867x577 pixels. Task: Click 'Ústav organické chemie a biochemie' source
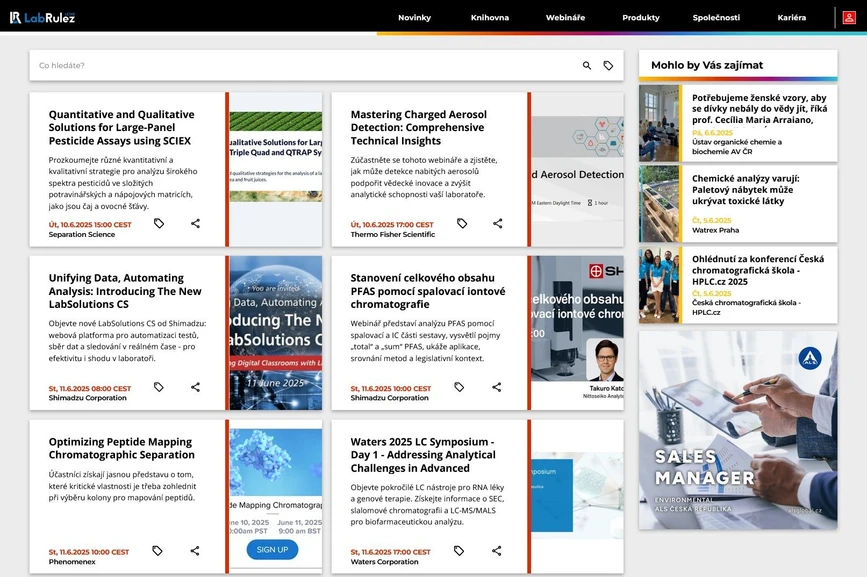[737, 146]
